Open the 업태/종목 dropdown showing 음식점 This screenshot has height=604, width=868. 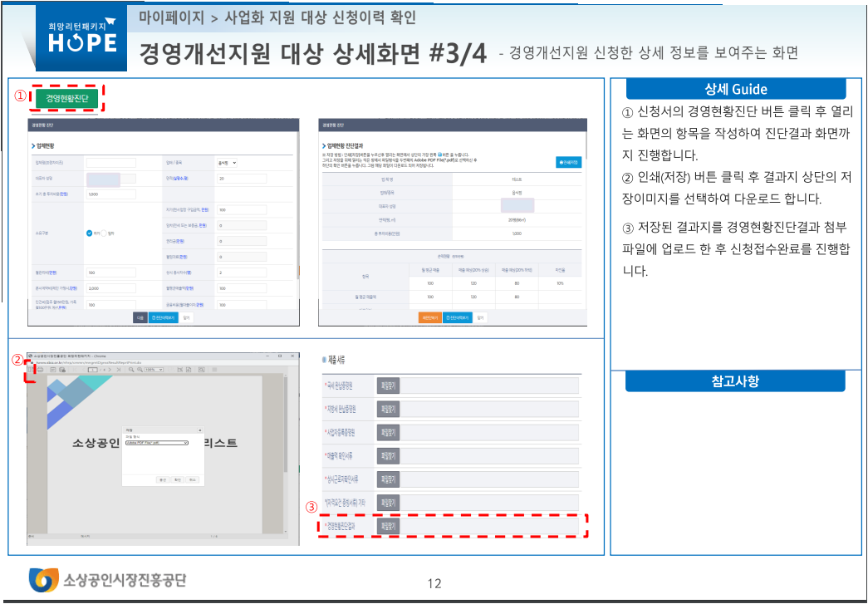click(x=227, y=163)
